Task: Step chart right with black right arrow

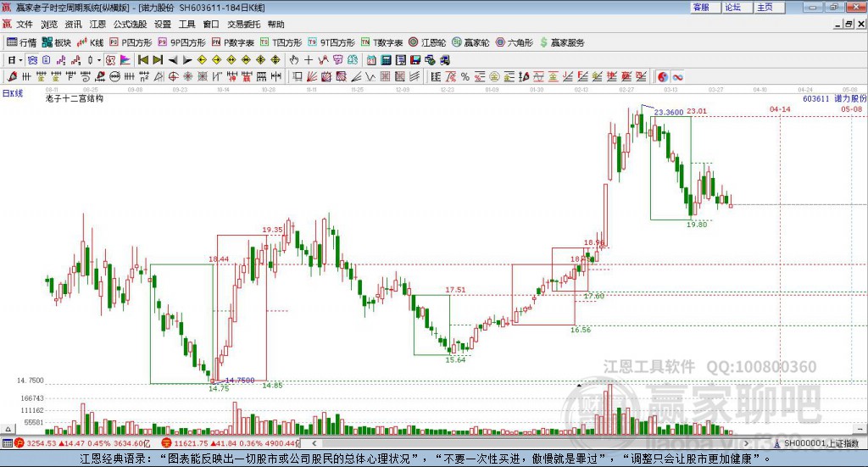Action: [x=187, y=60]
